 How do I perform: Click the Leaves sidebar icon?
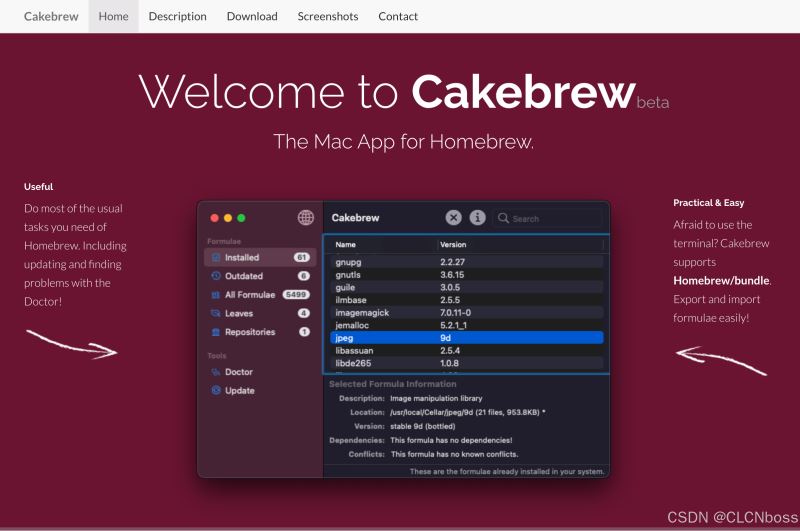point(216,313)
